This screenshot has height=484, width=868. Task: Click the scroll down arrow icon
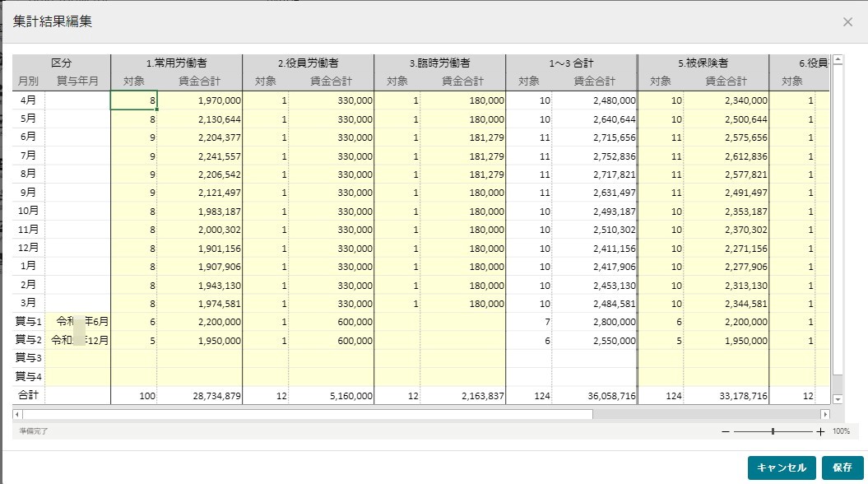838,398
